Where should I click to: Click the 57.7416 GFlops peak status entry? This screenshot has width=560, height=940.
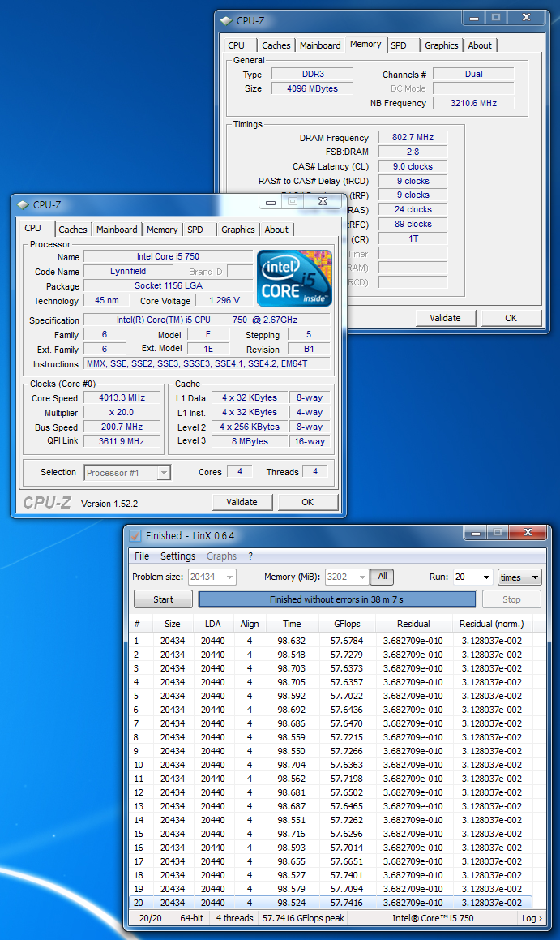[x=304, y=918]
